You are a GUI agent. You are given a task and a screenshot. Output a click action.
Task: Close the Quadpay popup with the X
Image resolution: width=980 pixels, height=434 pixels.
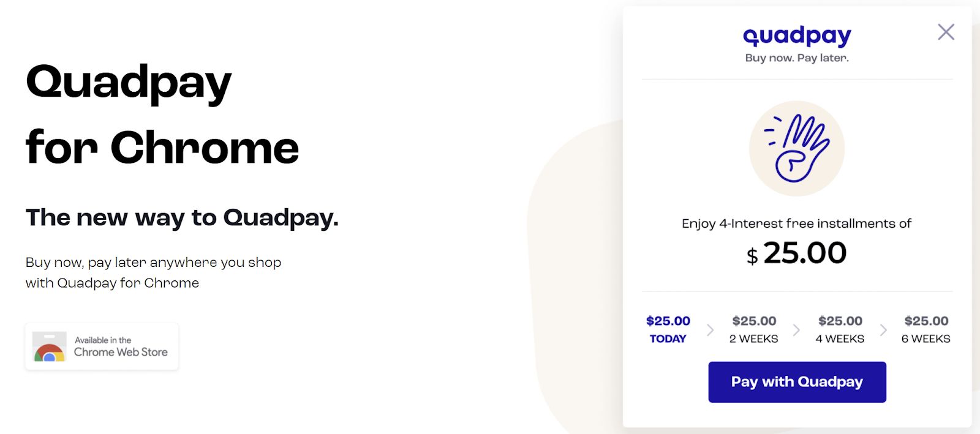point(946,32)
